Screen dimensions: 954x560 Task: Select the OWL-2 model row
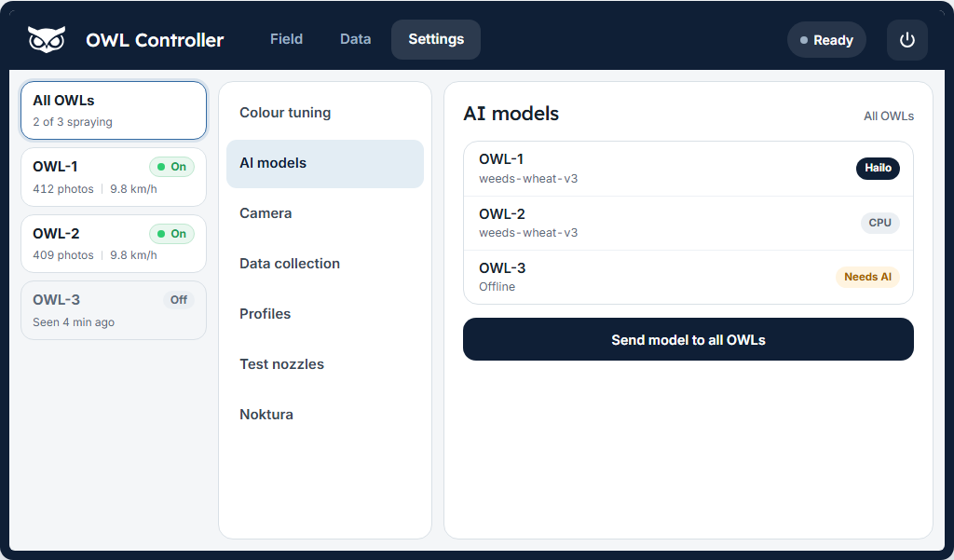click(x=688, y=224)
